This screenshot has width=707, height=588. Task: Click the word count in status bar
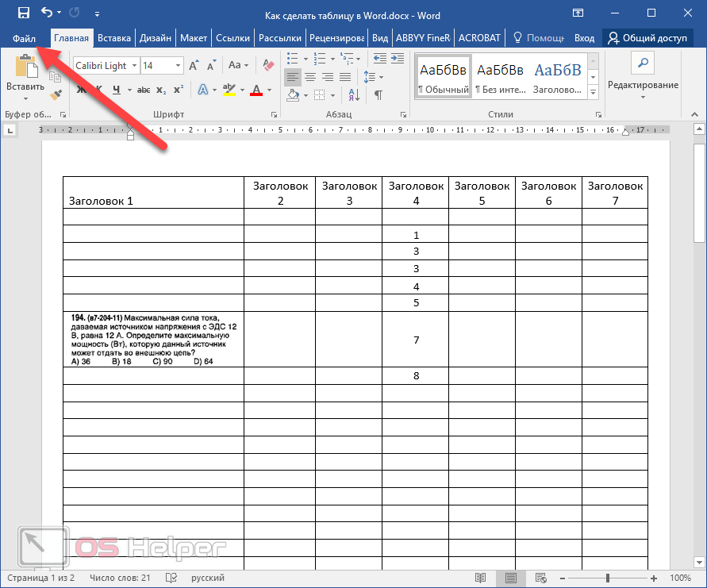[x=120, y=578]
